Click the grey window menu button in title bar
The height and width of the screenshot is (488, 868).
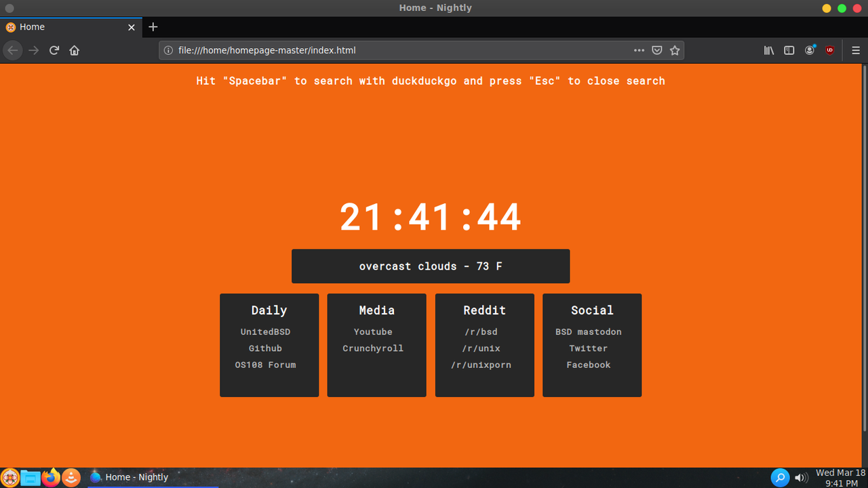(9, 8)
